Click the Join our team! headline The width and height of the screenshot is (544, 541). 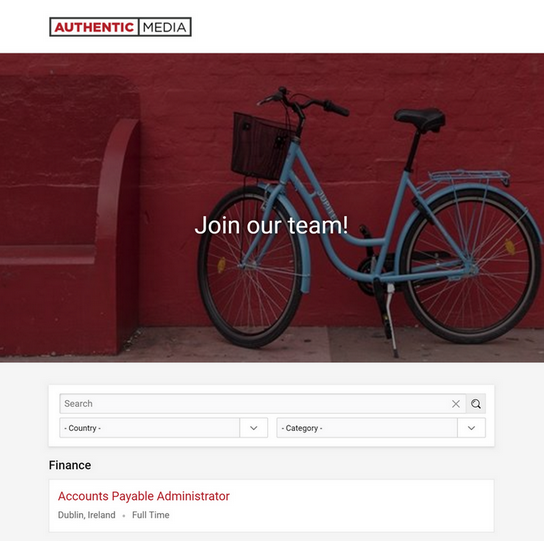coord(271,225)
